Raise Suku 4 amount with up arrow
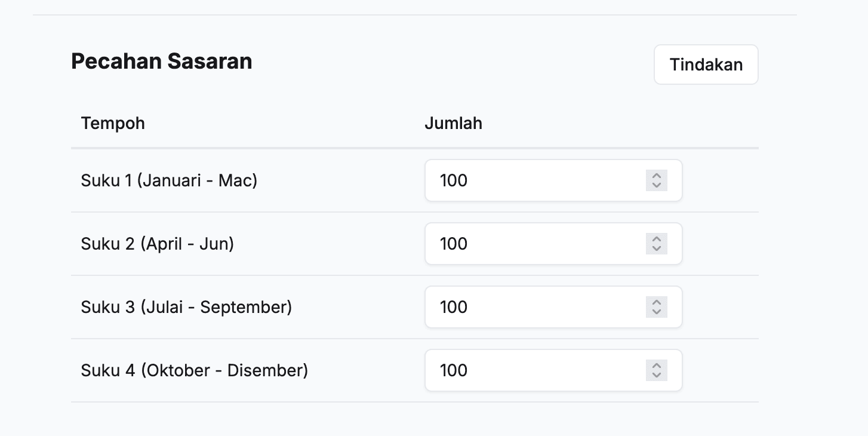 (x=657, y=366)
